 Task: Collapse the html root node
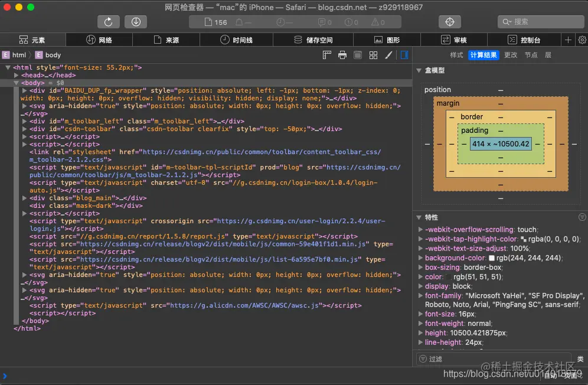pos(8,67)
